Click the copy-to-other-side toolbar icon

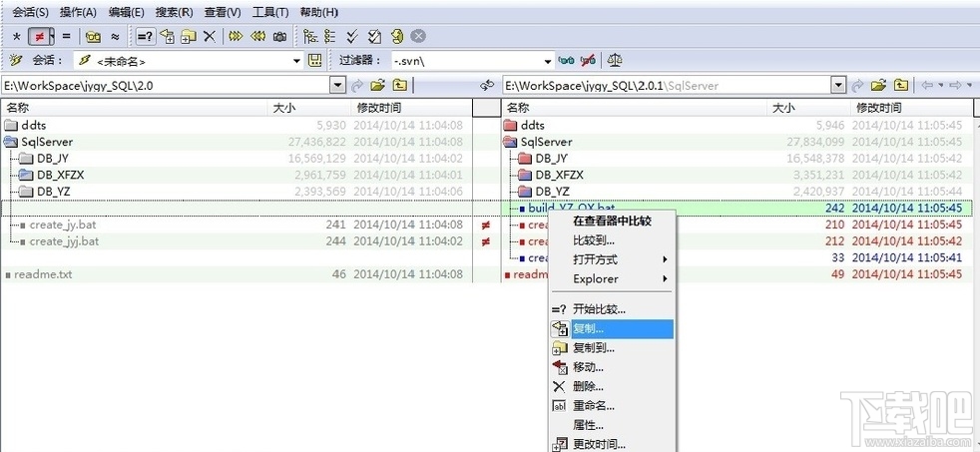pyautogui.click(x=167, y=36)
